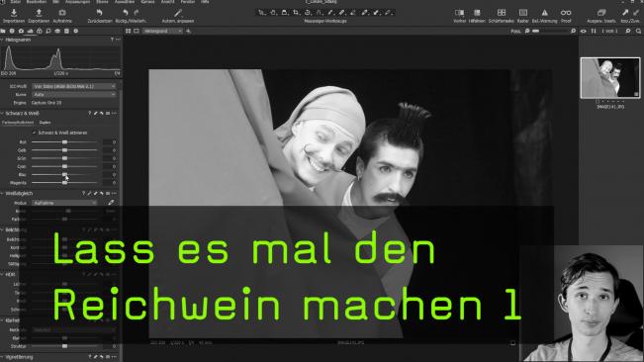Click the Blau value field
The height and width of the screenshot is (362, 644).
pyautogui.click(x=110, y=175)
